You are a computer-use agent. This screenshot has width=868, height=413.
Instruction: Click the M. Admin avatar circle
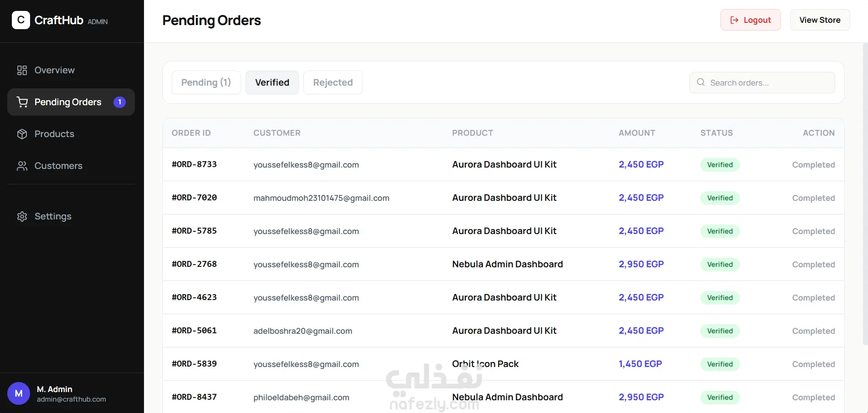tap(19, 393)
